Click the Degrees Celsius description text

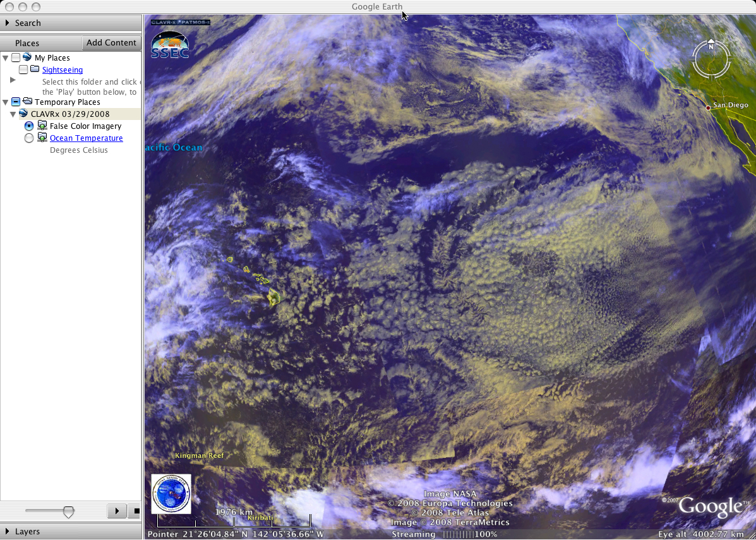(78, 150)
